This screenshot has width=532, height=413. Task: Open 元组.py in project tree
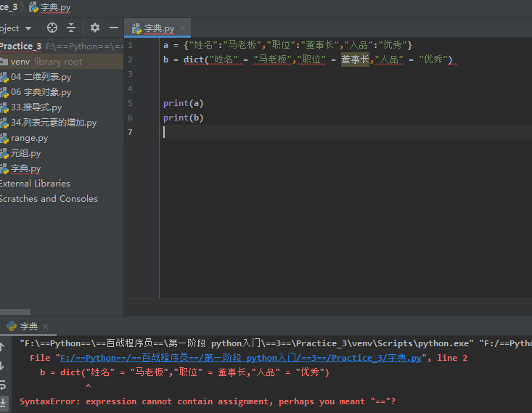25,153
